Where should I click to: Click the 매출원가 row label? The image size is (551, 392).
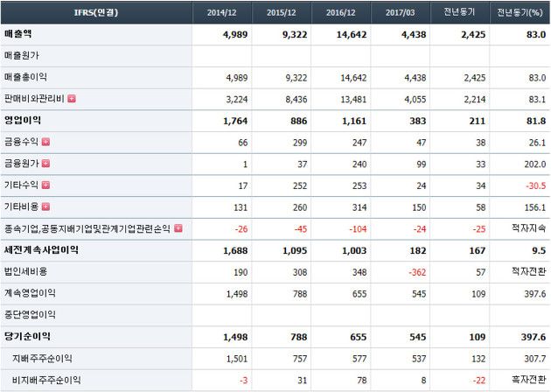pyautogui.click(x=22, y=55)
